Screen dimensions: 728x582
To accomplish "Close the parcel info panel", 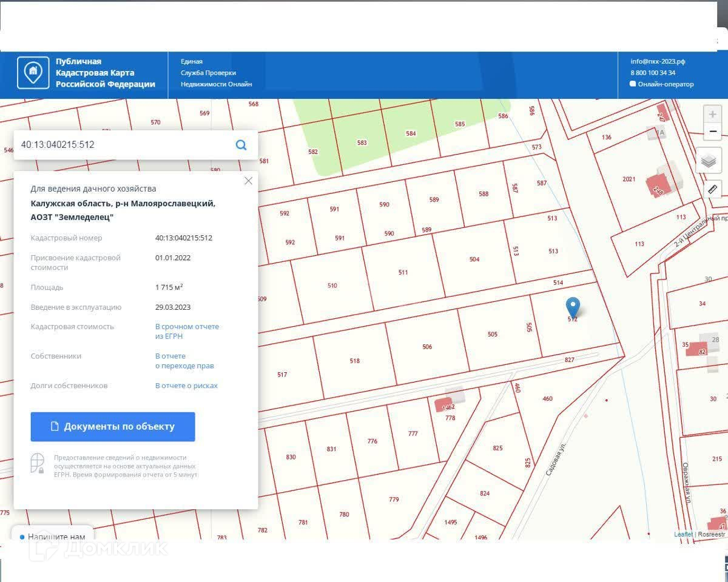I will [x=248, y=181].
